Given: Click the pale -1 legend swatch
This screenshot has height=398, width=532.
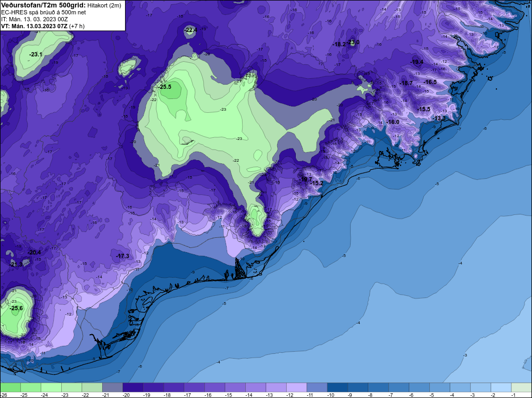Looking at the screenshot, I should tap(521, 387).
